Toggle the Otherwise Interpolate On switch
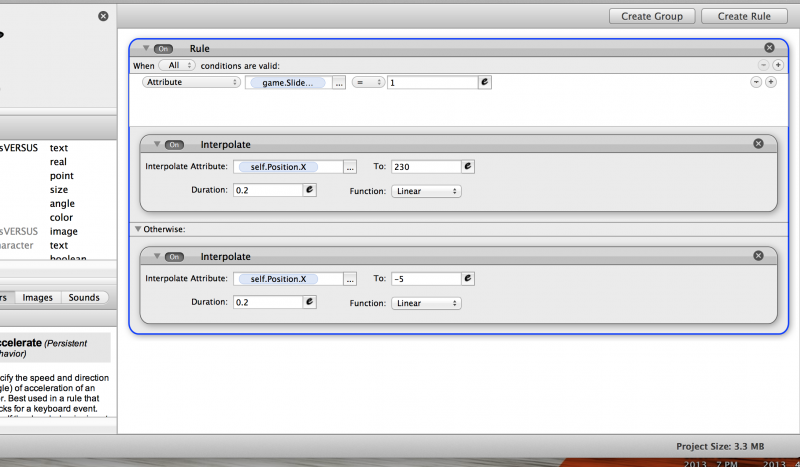 coord(175,257)
